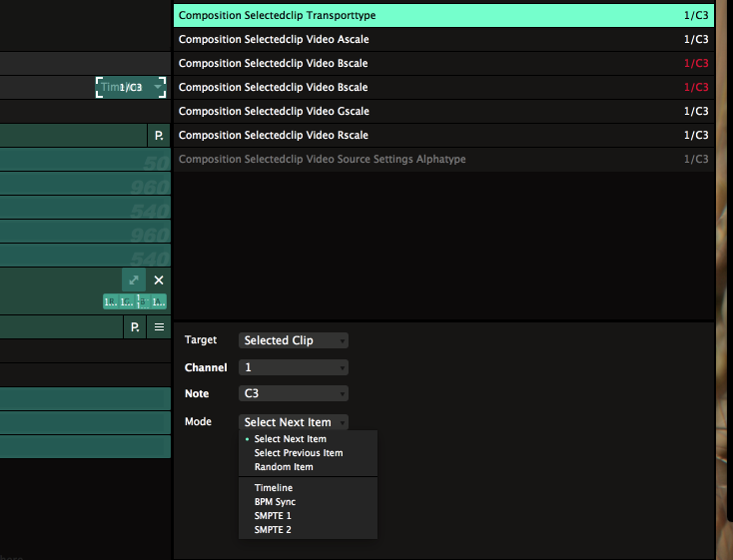
Task: Click the X close icon in left panel
Action: point(159,280)
